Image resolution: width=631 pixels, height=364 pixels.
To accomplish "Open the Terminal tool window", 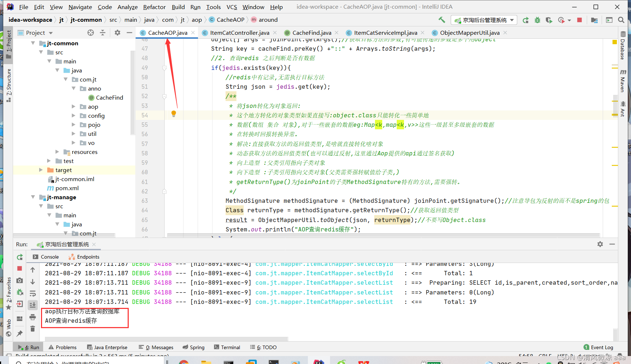I will (227, 347).
